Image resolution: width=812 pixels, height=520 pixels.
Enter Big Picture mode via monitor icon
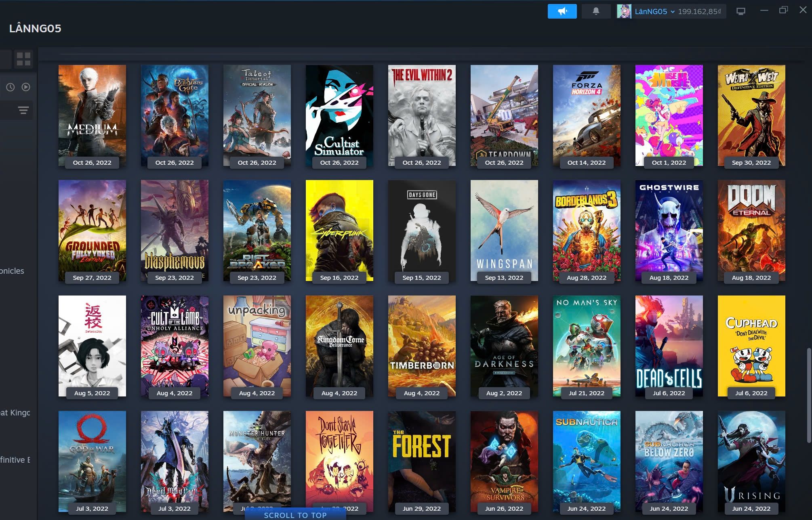pos(741,11)
